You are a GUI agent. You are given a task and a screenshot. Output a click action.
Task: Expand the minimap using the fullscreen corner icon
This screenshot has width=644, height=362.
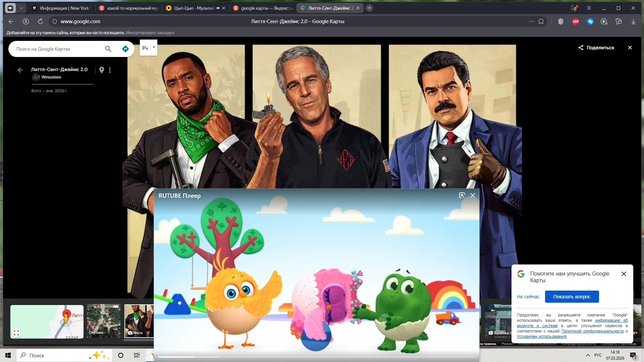(x=16, y=333)
